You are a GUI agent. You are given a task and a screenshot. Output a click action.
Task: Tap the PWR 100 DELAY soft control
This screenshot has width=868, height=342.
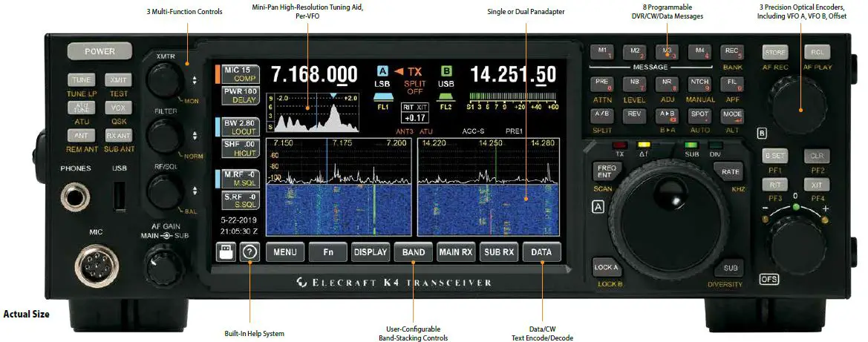pos(241,95)
